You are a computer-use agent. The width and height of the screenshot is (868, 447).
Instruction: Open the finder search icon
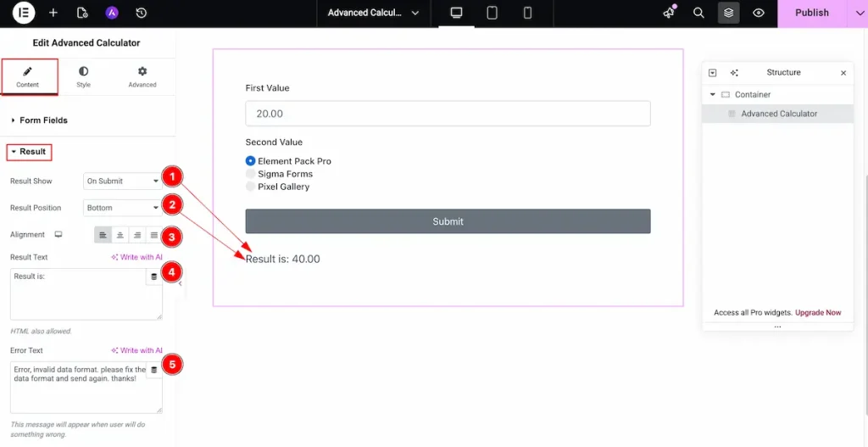(698, 13)
